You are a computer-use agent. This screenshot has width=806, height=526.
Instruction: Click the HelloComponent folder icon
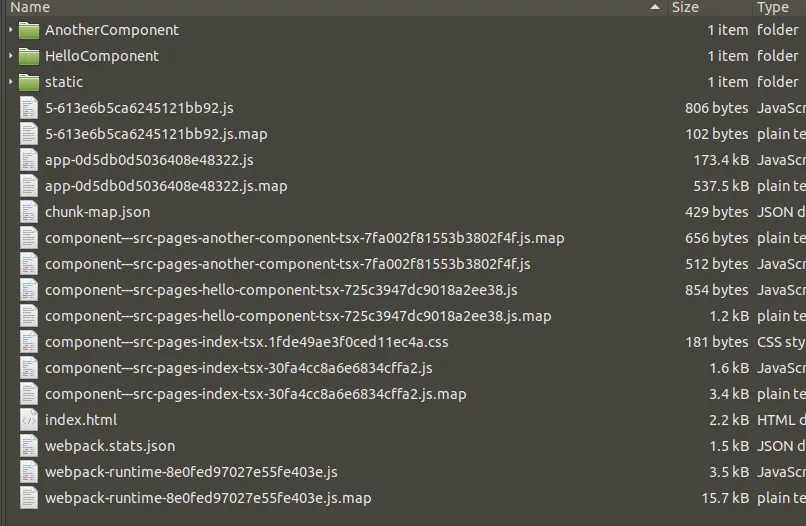(x=29, y=56)
